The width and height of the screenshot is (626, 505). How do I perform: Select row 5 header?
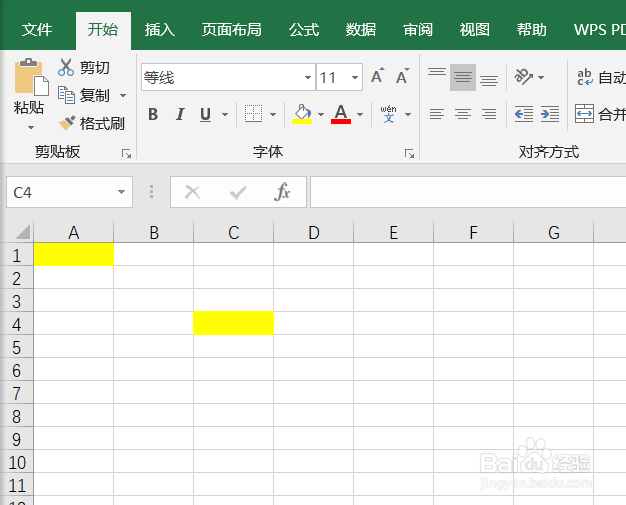pos(16,347)
